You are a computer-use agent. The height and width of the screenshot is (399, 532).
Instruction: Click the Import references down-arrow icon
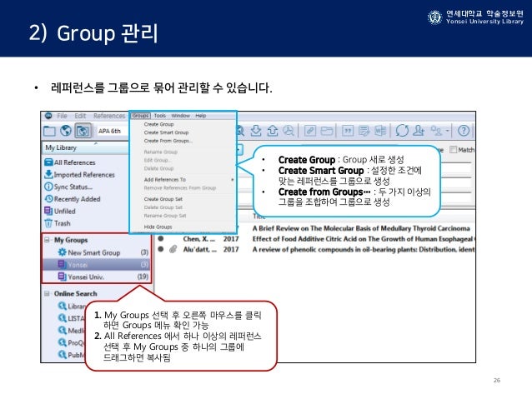[256, 131]
